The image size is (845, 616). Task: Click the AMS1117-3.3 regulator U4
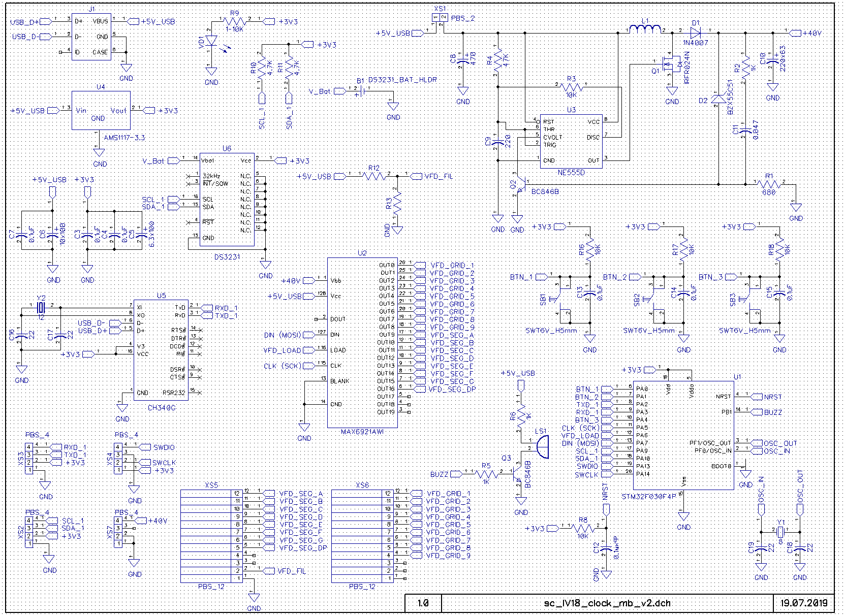(x=101, y=110)
